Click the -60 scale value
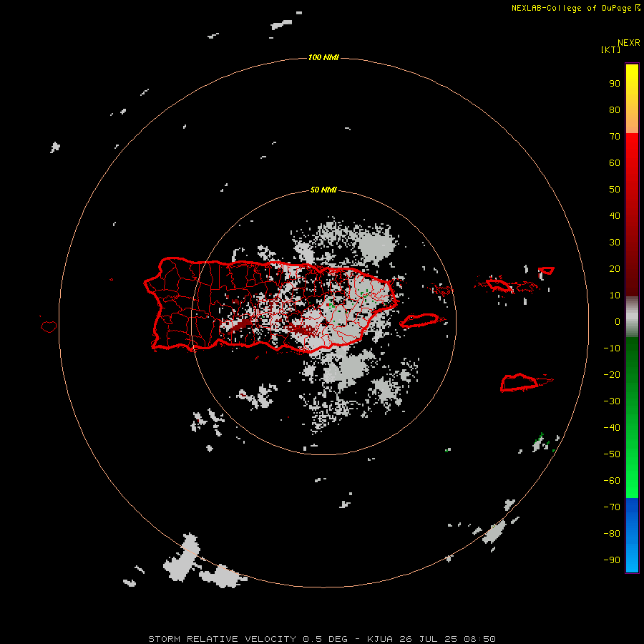The width and height of the screenshot is (644, 644). point(612,481)
